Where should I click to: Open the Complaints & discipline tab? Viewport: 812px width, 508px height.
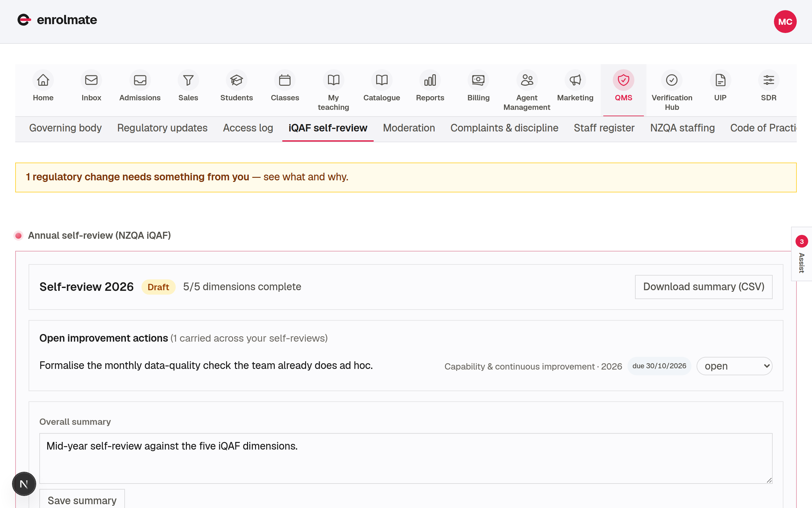pos(504,128)
